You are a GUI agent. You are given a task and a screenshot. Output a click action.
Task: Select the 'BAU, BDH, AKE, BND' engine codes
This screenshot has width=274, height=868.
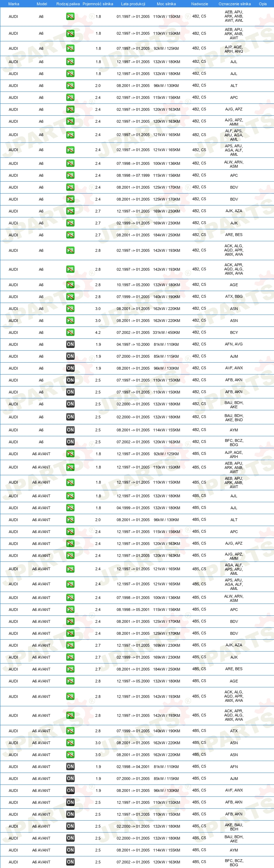pyautogui.click(x=234, y=418)
